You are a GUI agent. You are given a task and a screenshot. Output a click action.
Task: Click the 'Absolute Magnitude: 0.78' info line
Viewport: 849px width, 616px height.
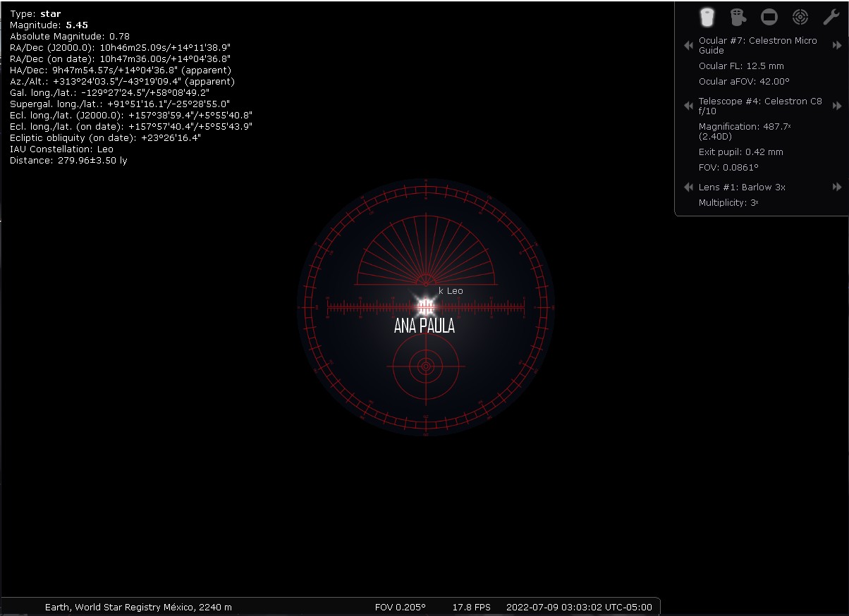click(70, 37)
